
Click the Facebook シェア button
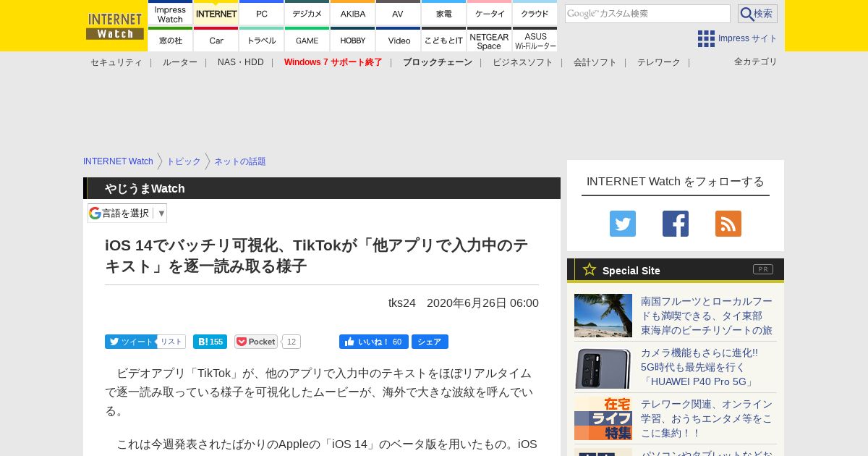click(430, 342)
